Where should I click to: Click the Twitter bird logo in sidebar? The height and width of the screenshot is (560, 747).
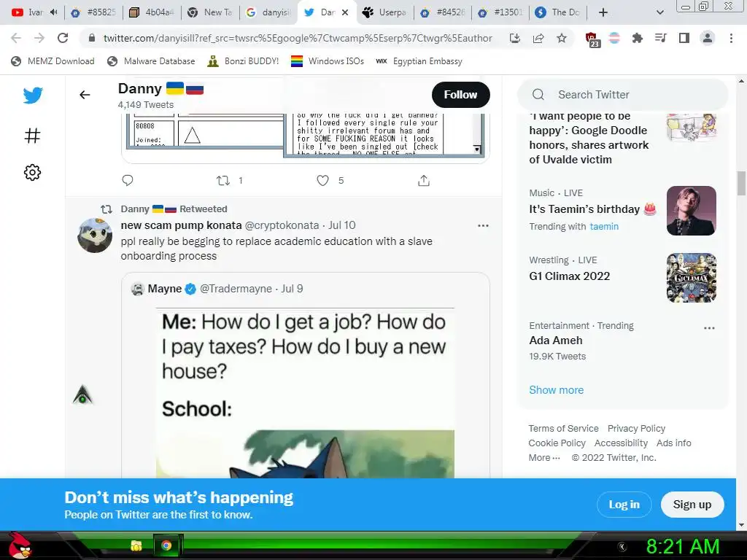coord(32,96)
